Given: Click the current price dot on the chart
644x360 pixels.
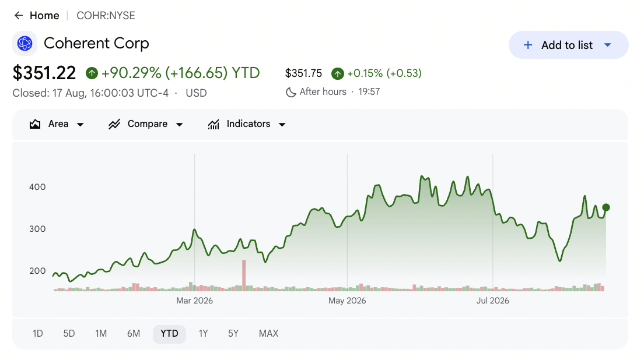Looking at the screenshot, I should tap(606, 207).
